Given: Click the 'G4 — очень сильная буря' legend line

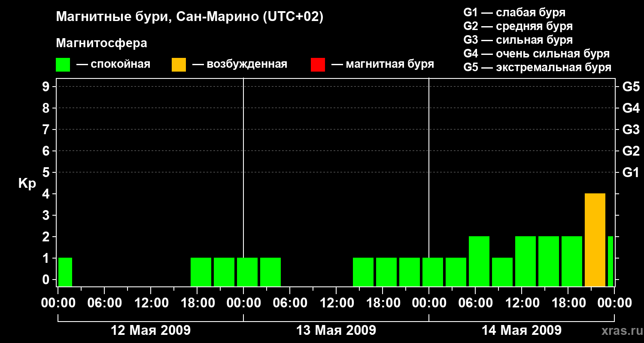Looking at the screenshot, I should pos(537,54).
